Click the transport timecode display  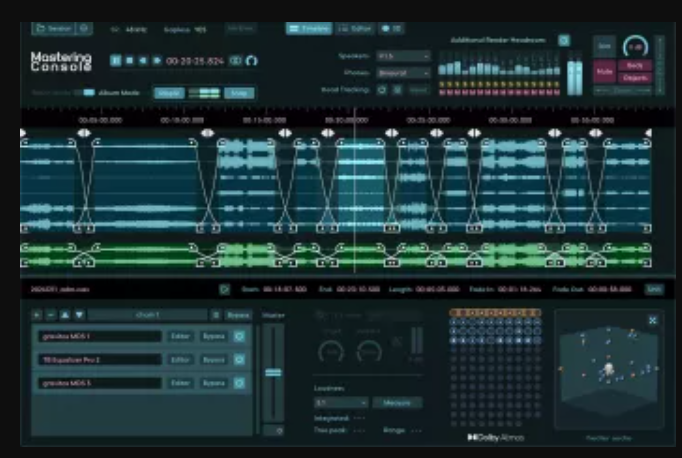coord(195,61)
